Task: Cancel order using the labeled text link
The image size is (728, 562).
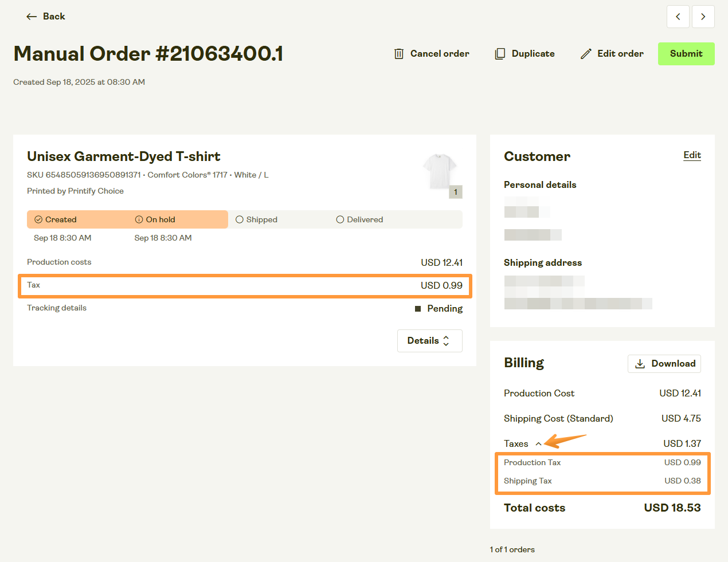Action: [439, 53]
